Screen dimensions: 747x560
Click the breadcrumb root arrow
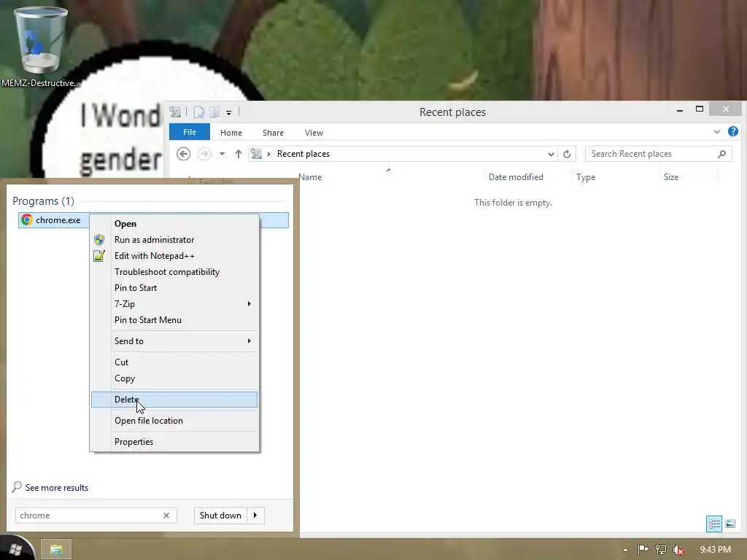(269, 154)
